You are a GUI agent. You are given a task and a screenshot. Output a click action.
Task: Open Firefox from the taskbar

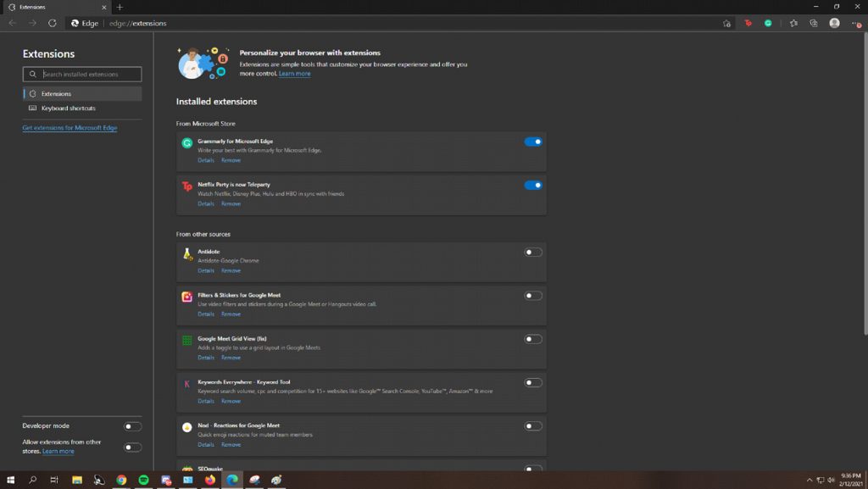(210, 481)
